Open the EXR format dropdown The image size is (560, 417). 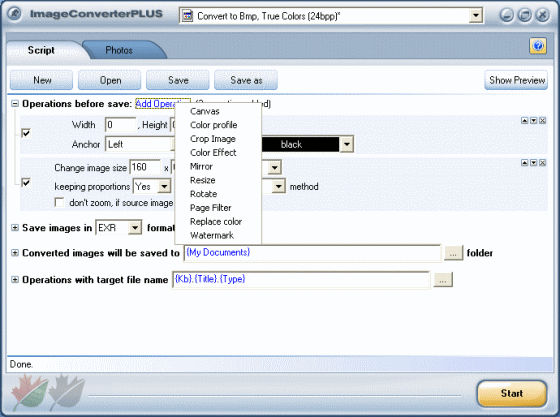pyautogui.click(x=135, y=227)
